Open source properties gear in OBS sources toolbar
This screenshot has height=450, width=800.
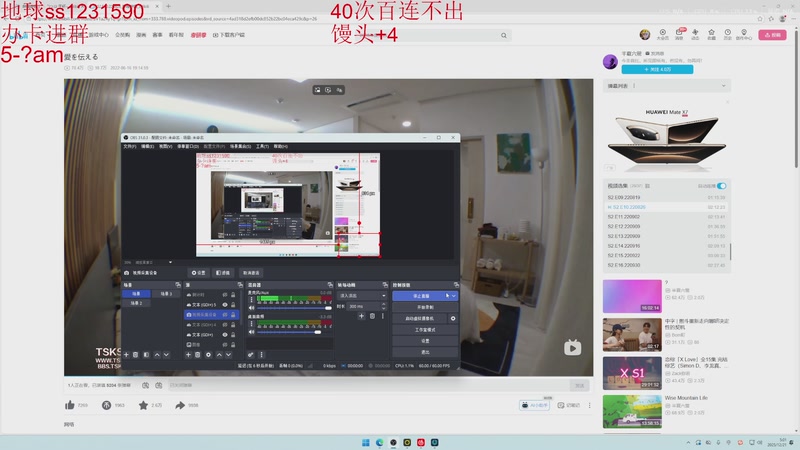(x=208, y=355)
